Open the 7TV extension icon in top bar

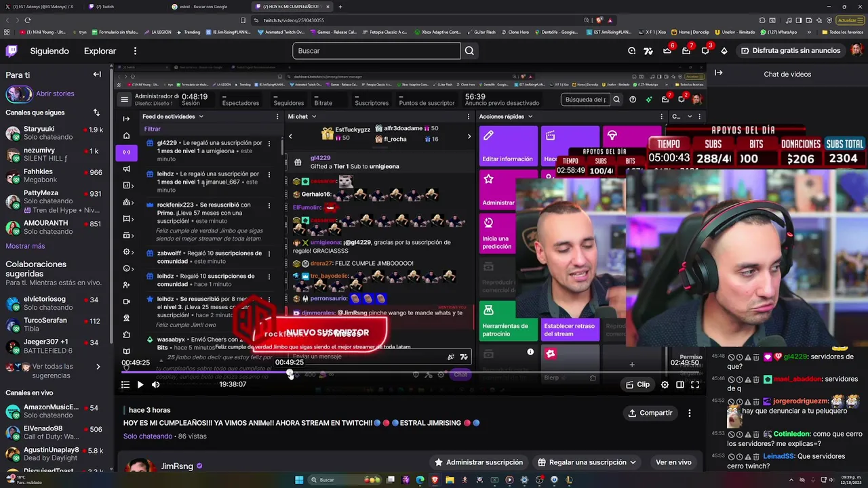click(x=648, y=51)
